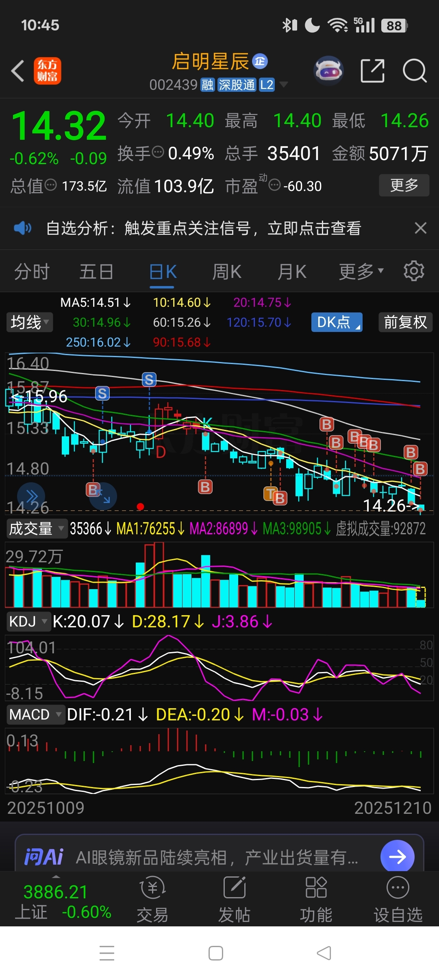The image size is (439, 980).
Task: Tap the red D marker on chart
Action: point(161,452)
